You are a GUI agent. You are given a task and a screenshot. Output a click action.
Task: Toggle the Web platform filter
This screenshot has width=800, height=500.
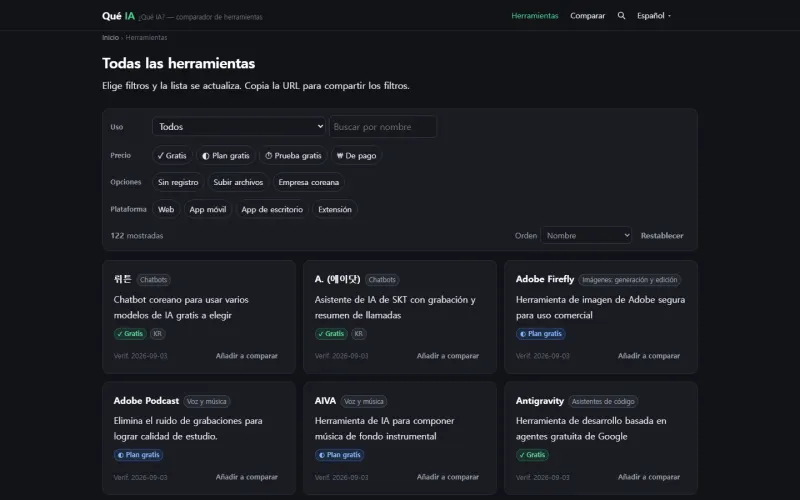click(166, 209)
